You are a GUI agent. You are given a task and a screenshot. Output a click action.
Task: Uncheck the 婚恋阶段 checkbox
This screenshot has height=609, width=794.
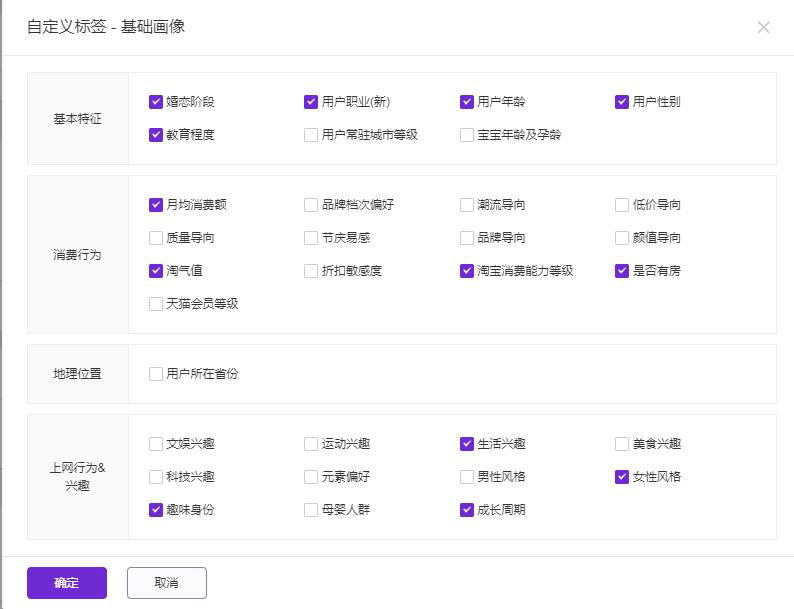point(156,102)
